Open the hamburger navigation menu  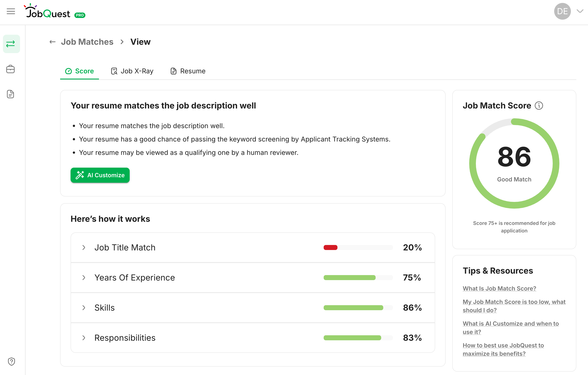tap(10, 11)
